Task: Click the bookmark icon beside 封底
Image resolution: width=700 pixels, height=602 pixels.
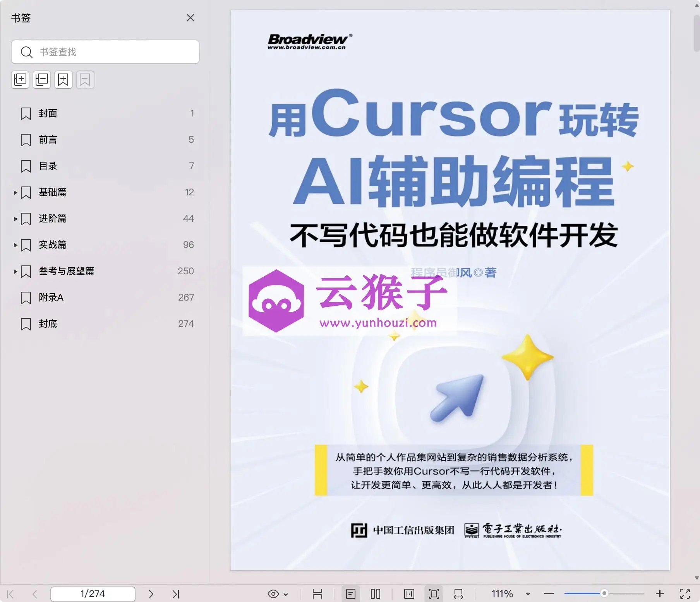Action: click(x=26, y=324)
